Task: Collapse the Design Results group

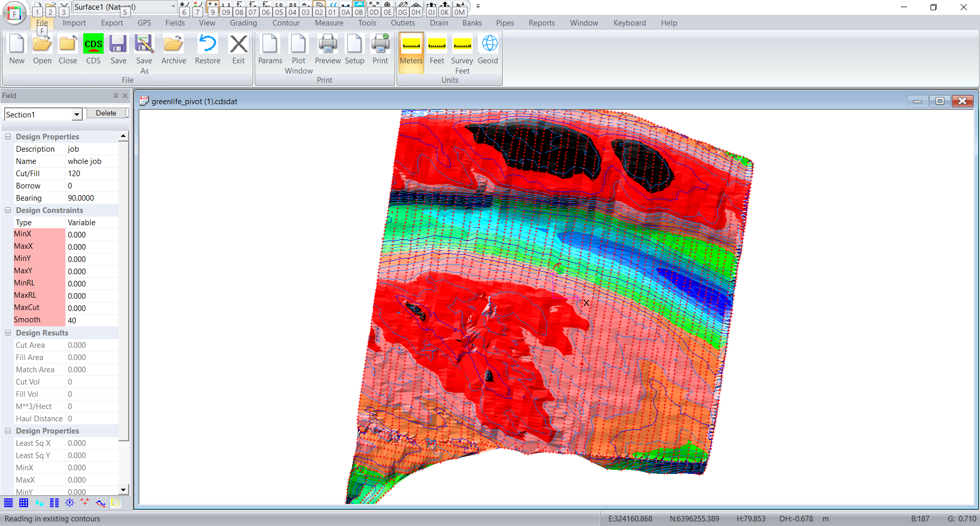Action: (8, 333)
